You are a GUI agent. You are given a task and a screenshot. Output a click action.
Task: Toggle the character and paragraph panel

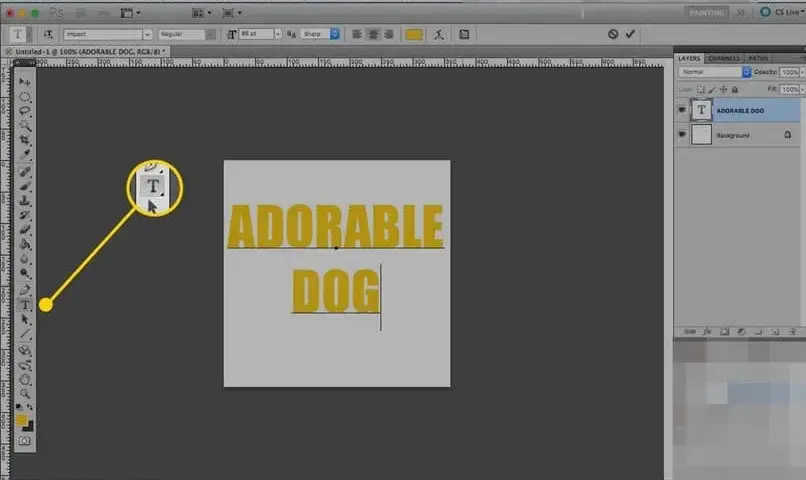(464, 34)
